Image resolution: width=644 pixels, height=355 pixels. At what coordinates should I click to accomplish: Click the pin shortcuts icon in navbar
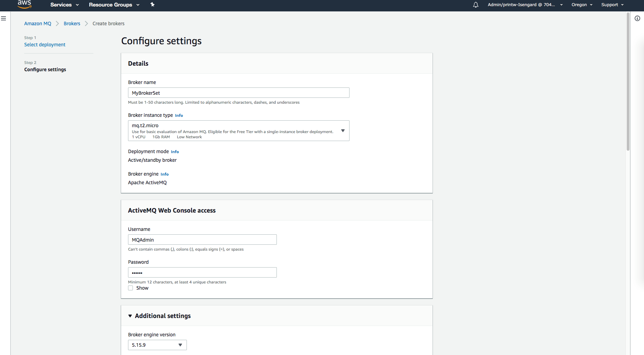tap(152, 4)
